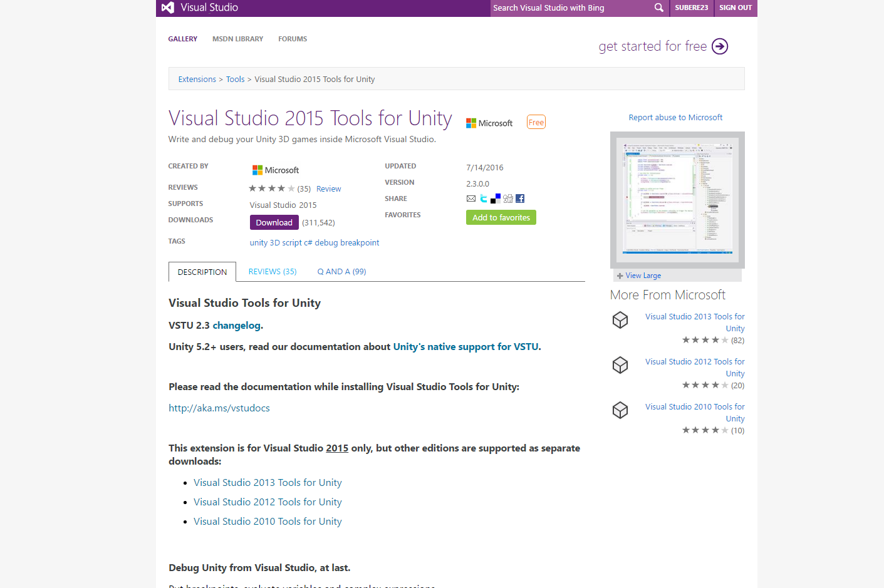Open sidebar Visual Studio 2010 Tools for Unity
Viewport: 884px width, 588px height.
(x=695, y=413)
